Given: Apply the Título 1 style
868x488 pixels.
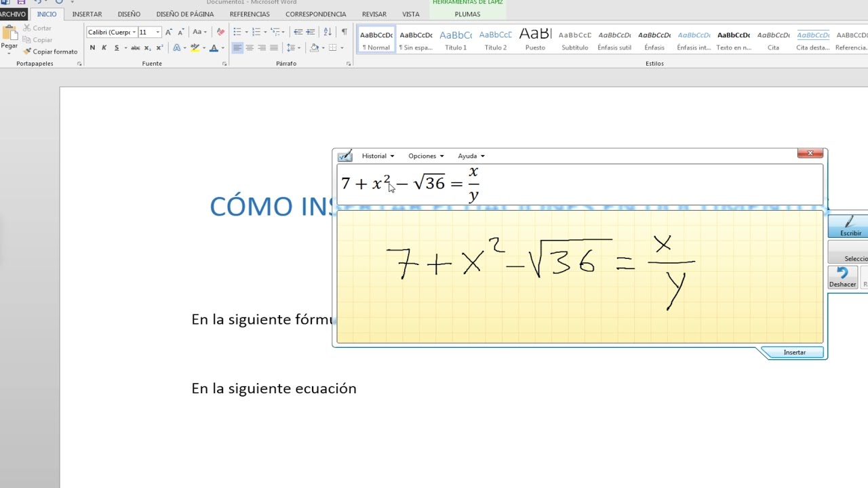Looking at the screenshot, I should coord(456,40).
